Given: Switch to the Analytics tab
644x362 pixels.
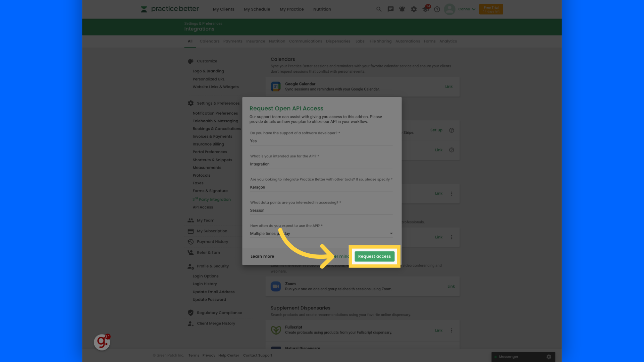Looking at the screenshot, I should click(448, 41).
